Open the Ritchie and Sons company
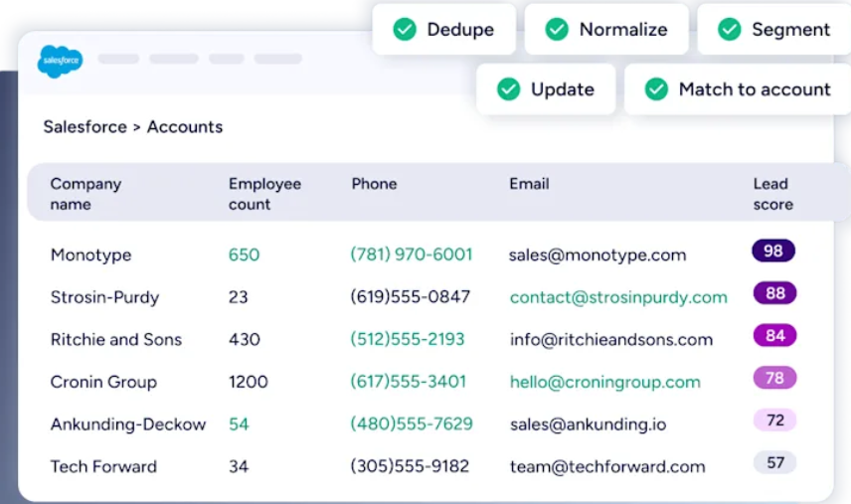This screenshot has width=851, height=504. [x=116, y=340]
